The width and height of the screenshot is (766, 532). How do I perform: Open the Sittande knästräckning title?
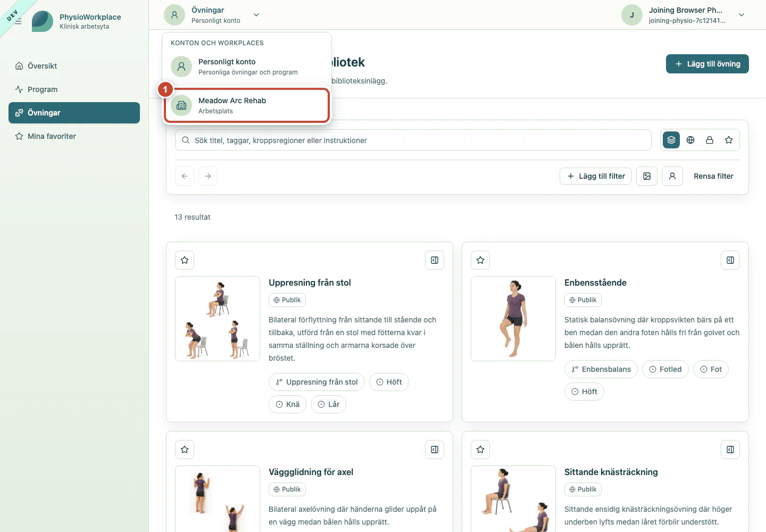pyautogui.click(x=611, y=472)
